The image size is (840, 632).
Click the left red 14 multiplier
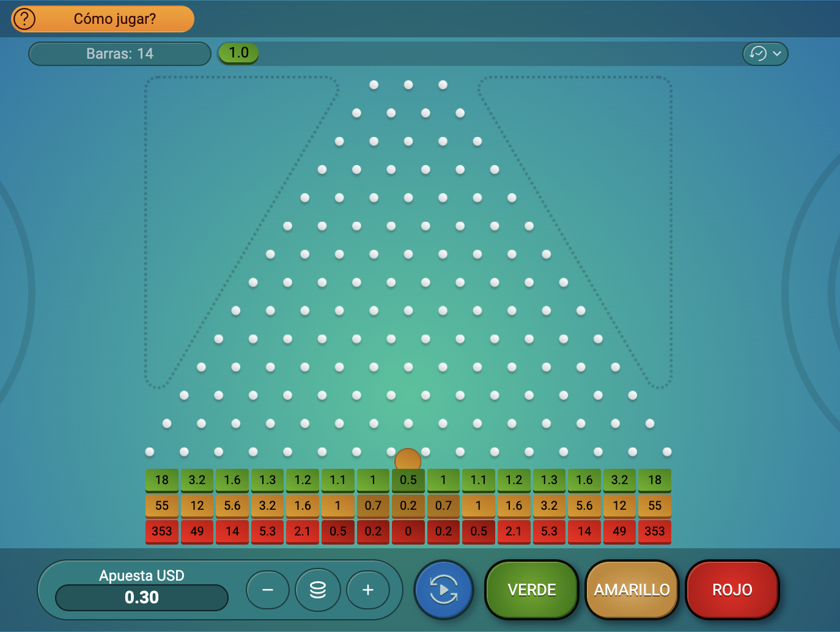tap(232, 532)
